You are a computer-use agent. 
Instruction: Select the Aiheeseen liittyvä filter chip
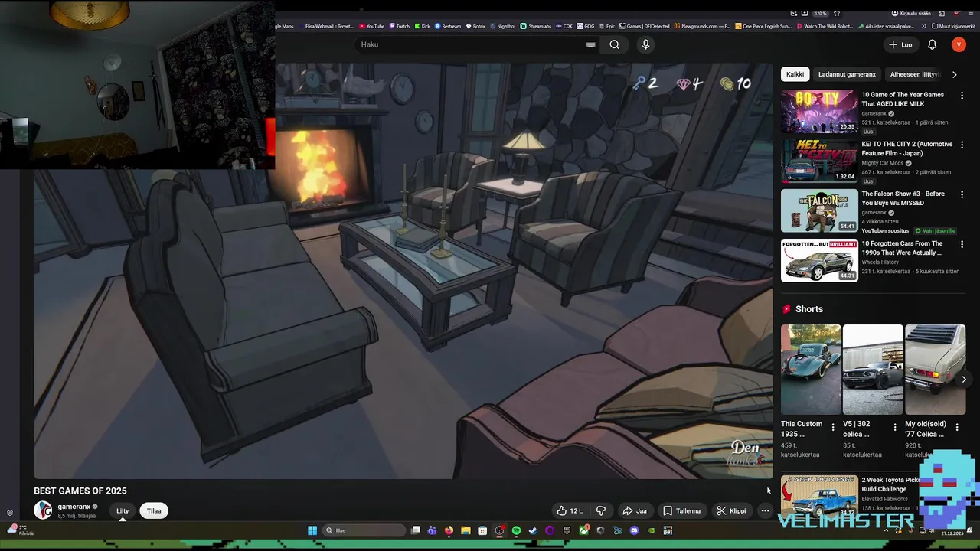click(914, 74)
